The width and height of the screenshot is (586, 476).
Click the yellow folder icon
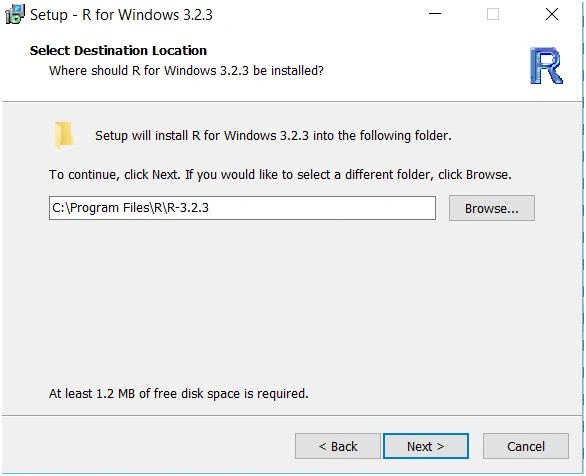pyautogui.click(x=63, y=135)
